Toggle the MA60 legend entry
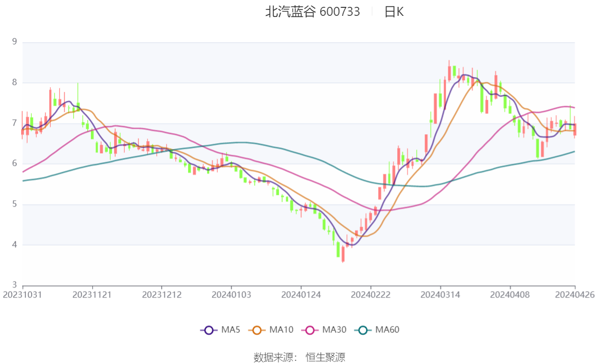The image size is (599, 364). point(377,330)
